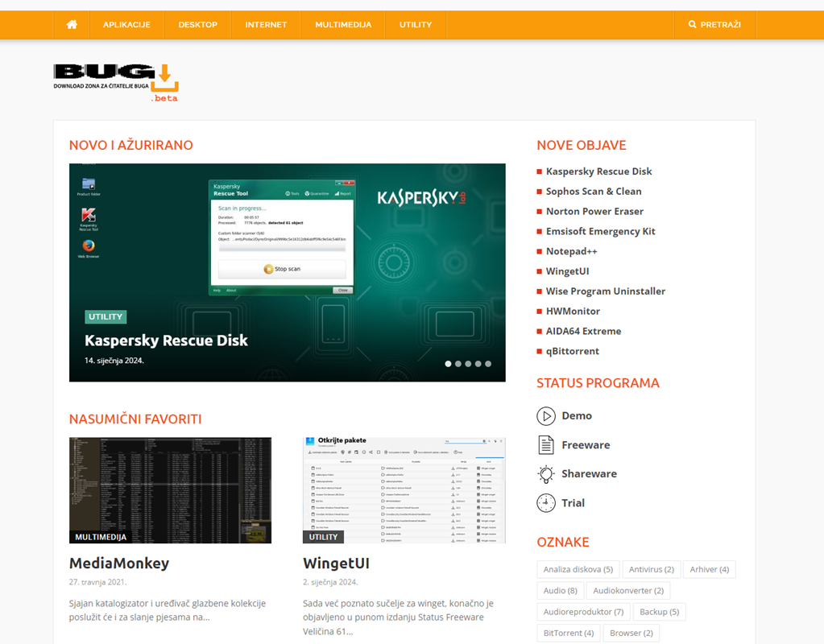Open the Demo status label
The width and height of the screenshot is (824, 644).
[577, 415]
